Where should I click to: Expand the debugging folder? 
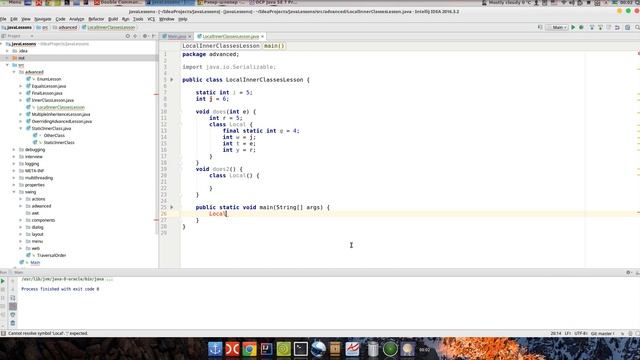click(x=14, y=150)
